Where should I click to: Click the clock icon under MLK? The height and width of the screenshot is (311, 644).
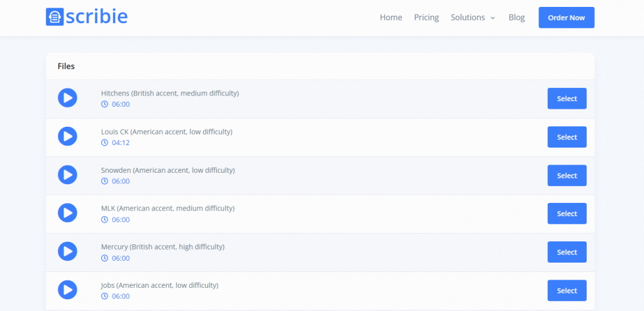pos(105,219)
